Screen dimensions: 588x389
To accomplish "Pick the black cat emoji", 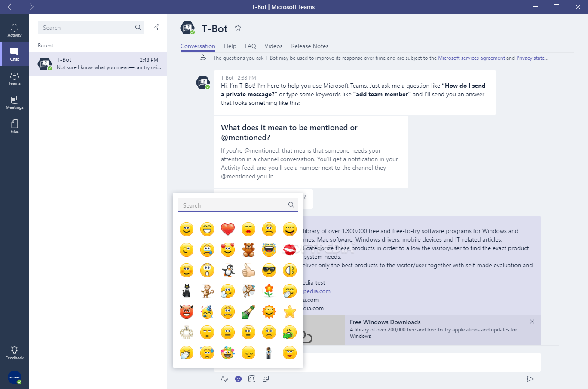I will [x=187, y=291].
